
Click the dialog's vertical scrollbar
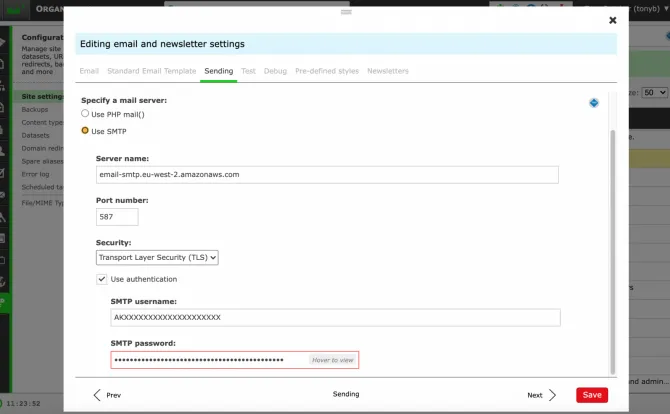click(x=613, y=252)
